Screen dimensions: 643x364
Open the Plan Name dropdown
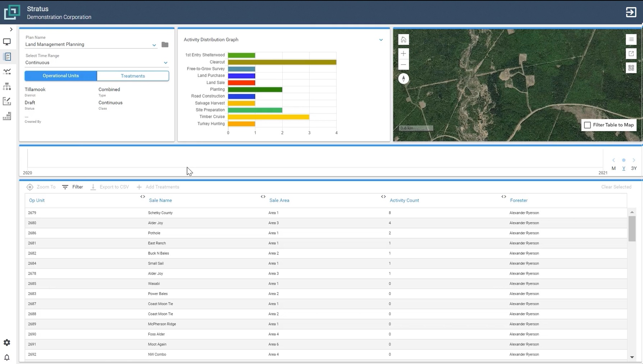click(x=154, y=45)
